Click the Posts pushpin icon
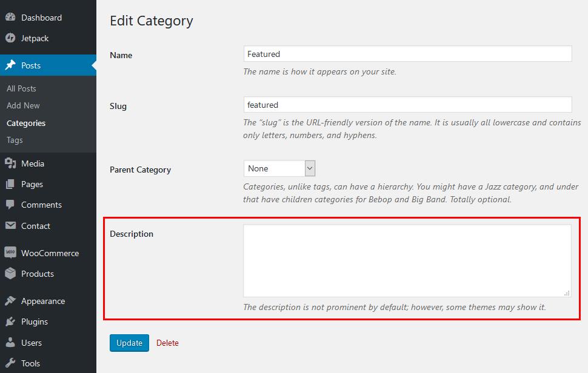 click(10, 65)
